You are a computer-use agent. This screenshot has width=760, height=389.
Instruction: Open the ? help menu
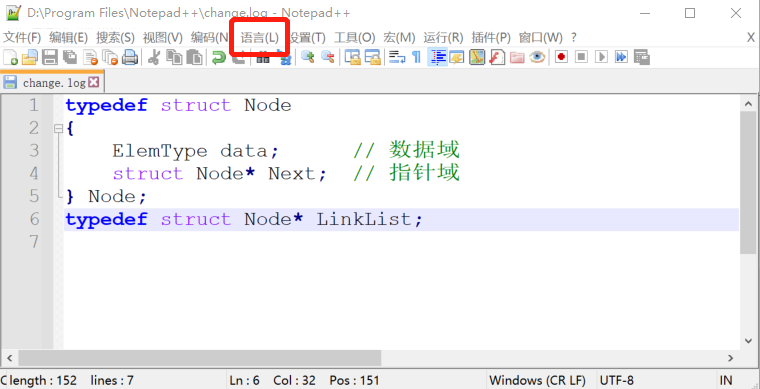point(574,37)
